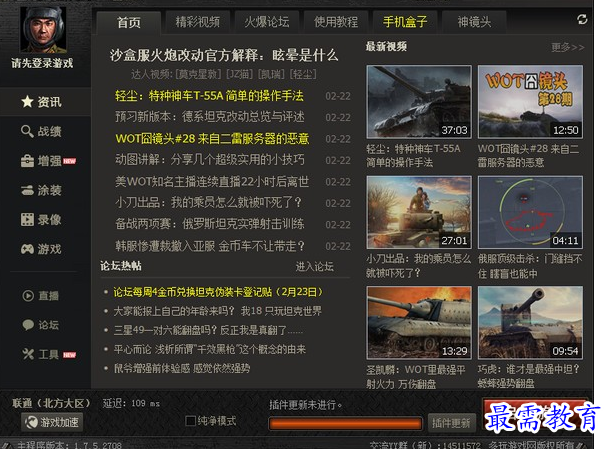The height and width of the screenshot is (449, 609).
Task: Open forum post 论坛每周4金币兑换坦克伪装卡登记贴
Action: 218,292
